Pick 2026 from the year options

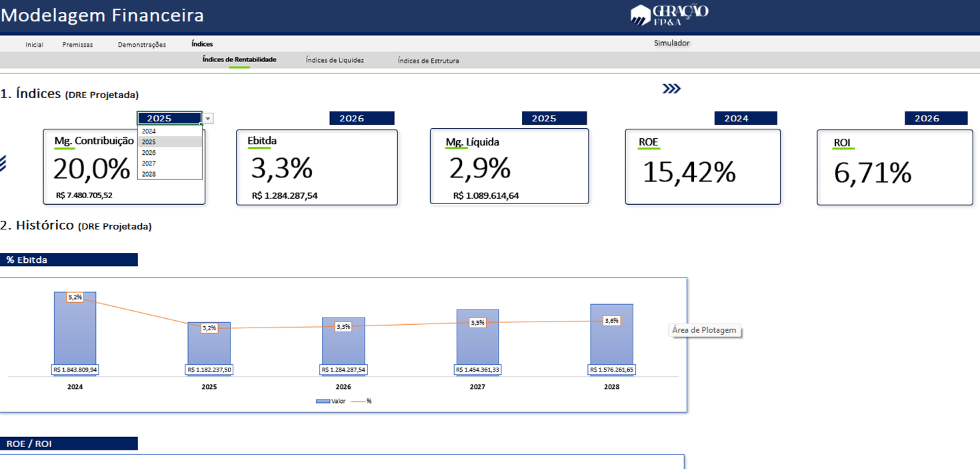tap(149, 153)
